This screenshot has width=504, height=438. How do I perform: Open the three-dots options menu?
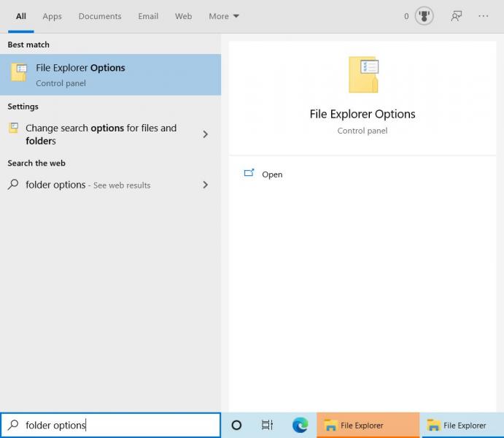coord(484,16)
